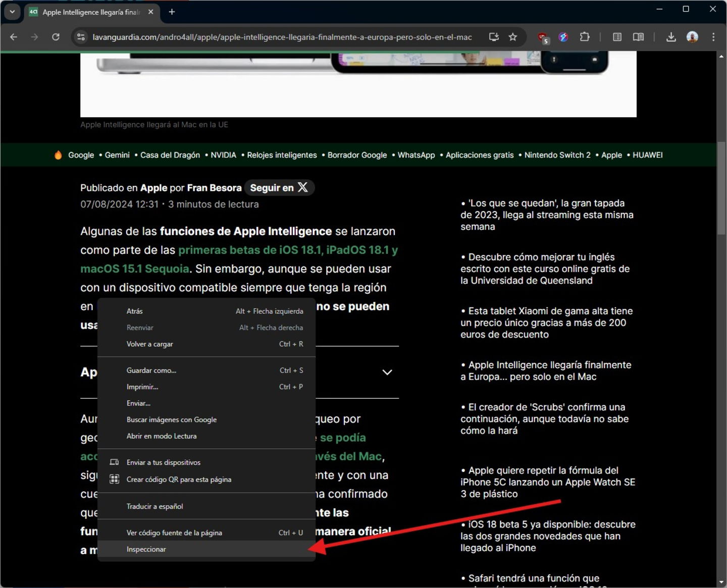Open WhatsApp topic link
The image size is (727, 588).
pos(416,155)
